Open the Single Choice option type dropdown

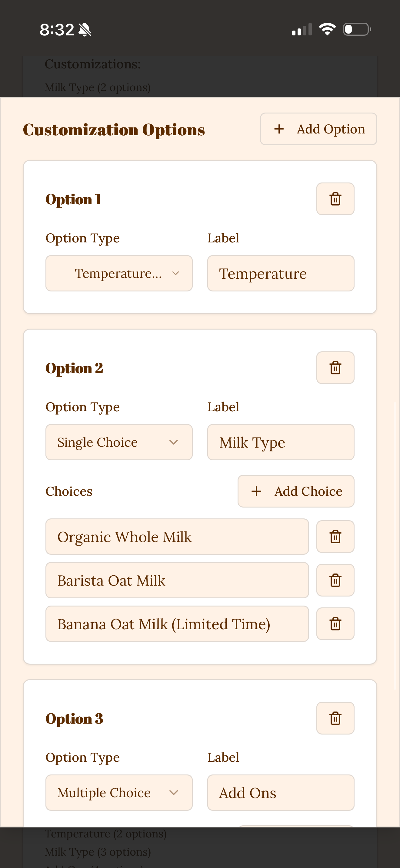119,442
